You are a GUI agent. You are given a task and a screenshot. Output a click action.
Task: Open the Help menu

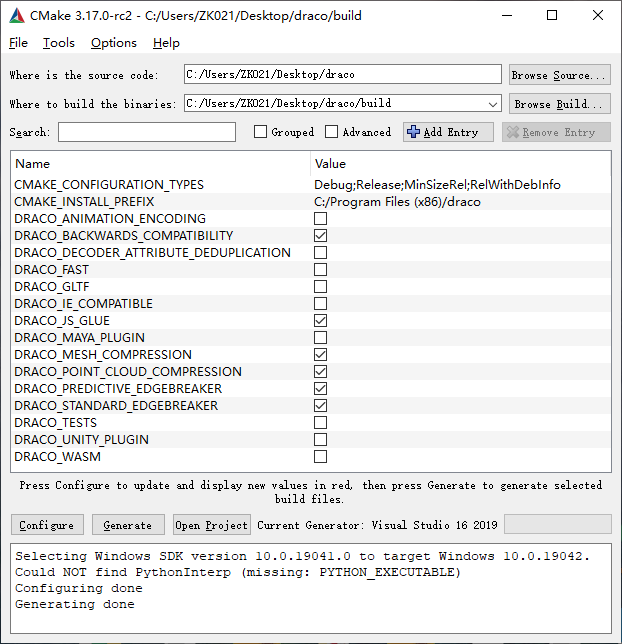pyautogui.click(x=166, y=43)
